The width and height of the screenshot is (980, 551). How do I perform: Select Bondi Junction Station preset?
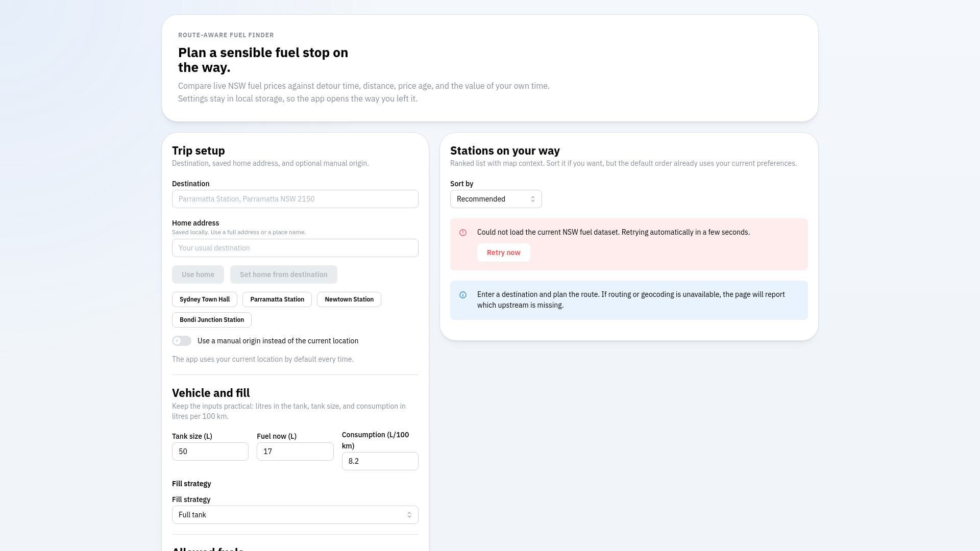211,320
